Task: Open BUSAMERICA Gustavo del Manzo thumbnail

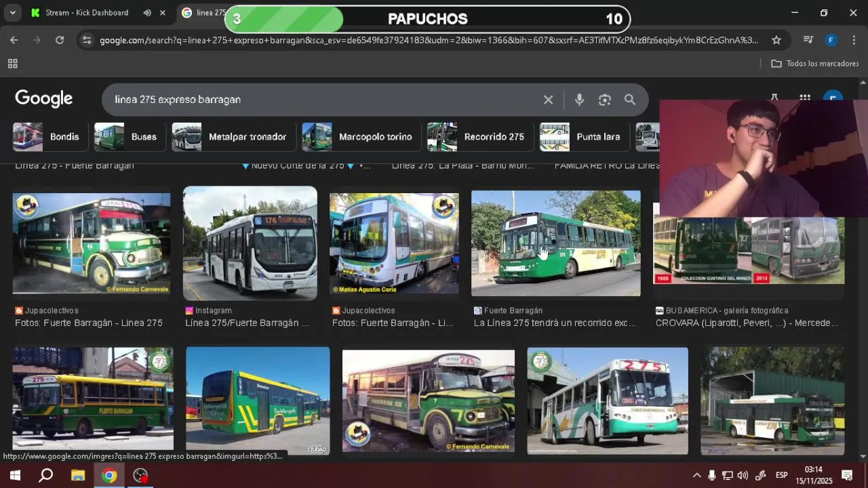Action: (x=749, y=251)
